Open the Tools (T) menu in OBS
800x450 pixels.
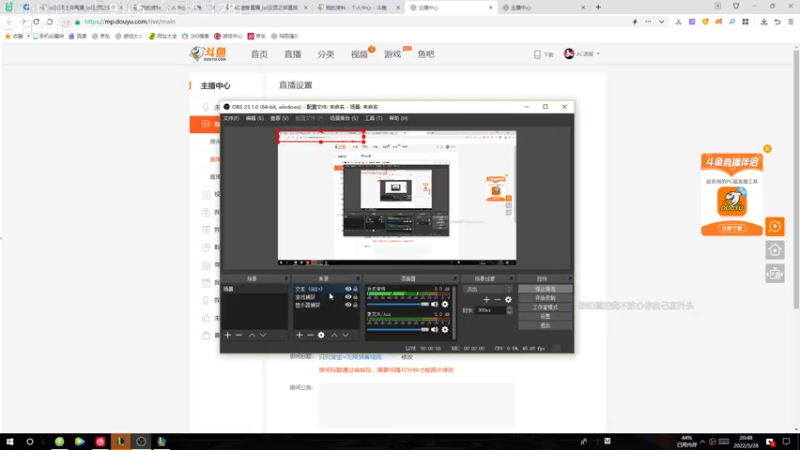(373, 118)
